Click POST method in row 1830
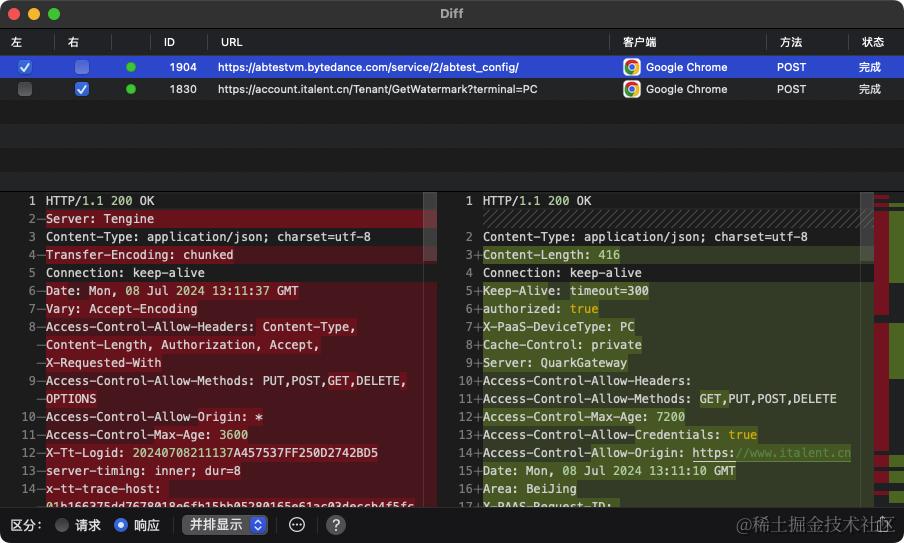Viewport: 904px width, 543px height. pyautogui.click(x=791, y=89)
